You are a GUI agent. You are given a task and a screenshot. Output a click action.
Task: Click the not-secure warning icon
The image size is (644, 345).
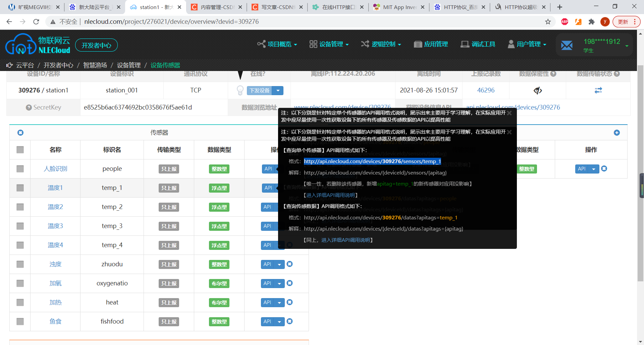(x=53, y=22)
